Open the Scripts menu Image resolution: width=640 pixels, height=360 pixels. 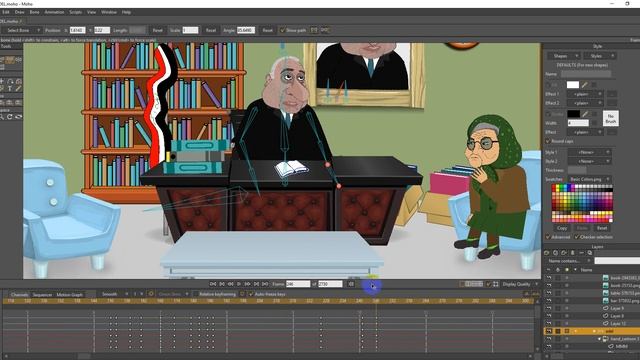point(76,12)
